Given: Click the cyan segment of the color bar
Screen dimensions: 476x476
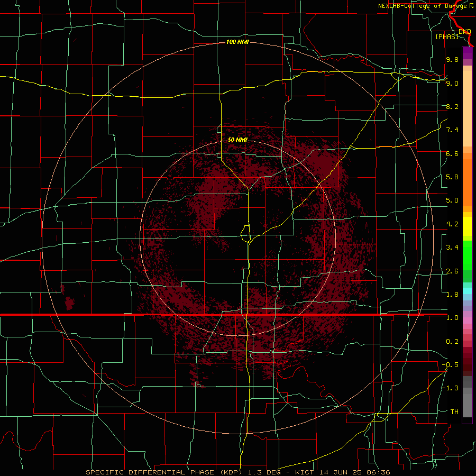Looking at the screenshot, I should click(467, 291).
